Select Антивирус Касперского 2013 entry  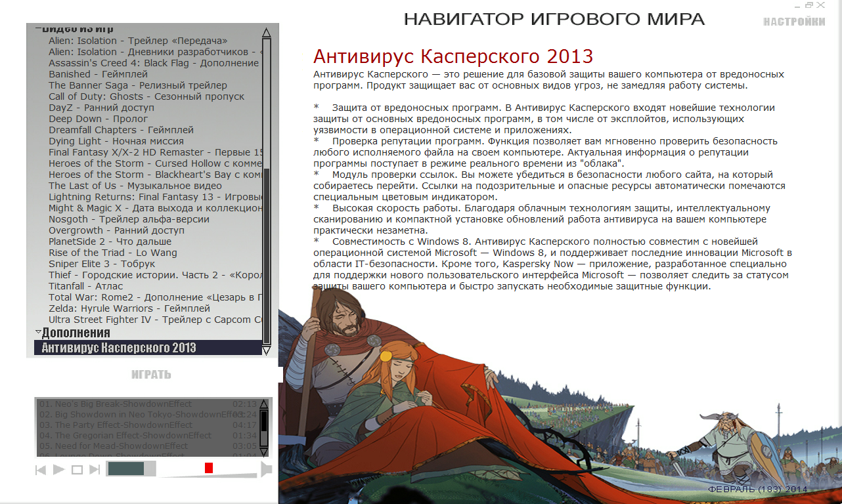(x=148, y=348)
